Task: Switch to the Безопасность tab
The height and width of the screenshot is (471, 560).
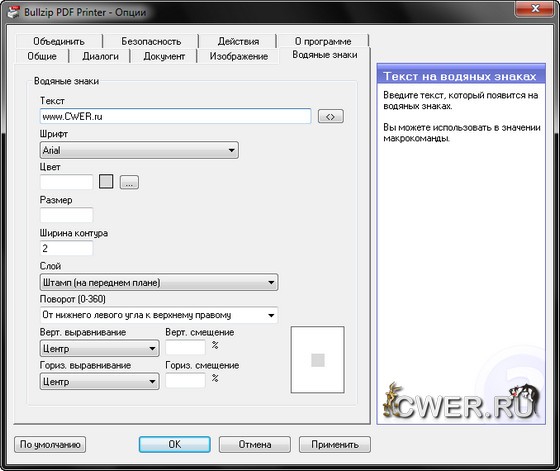Action: click(x=151, y=41)
